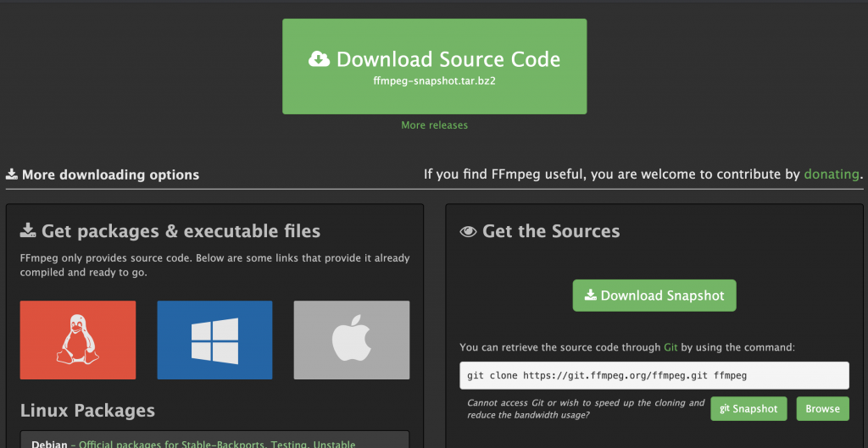Image resolution: width=868 pixels, height=448 pixels.
Task: Select the Apple logo tile
Action: (352, 340)
